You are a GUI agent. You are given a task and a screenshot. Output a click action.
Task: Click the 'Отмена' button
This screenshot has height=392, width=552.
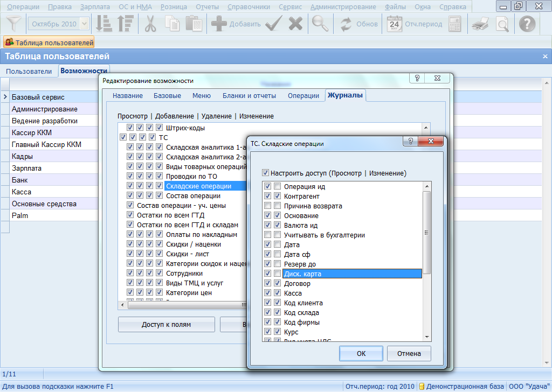[409, 354]
